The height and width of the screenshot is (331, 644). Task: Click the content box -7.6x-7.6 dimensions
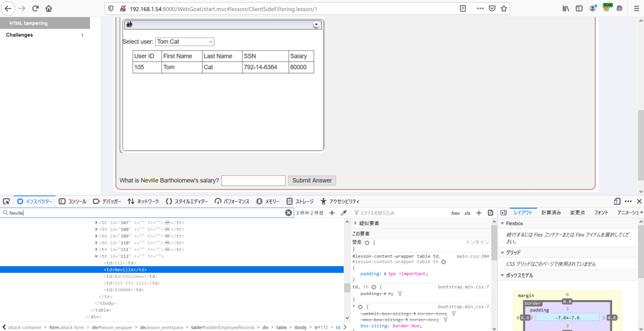(x=567, y=318)
